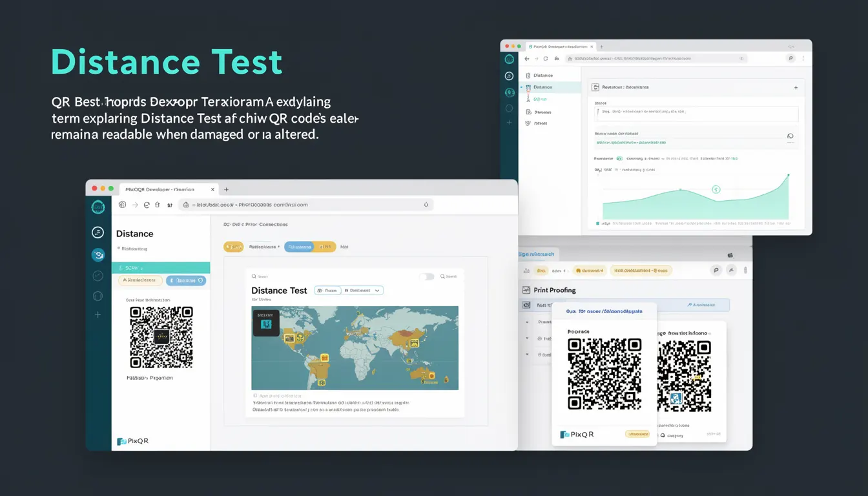Screen dimensions: 868x496
Task: Click the blue pill button above the sidebar QR code
Action: point(186,280)
